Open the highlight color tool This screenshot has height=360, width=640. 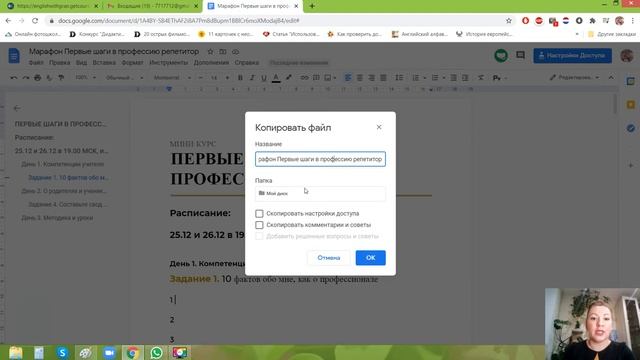(x=289, y=78)
